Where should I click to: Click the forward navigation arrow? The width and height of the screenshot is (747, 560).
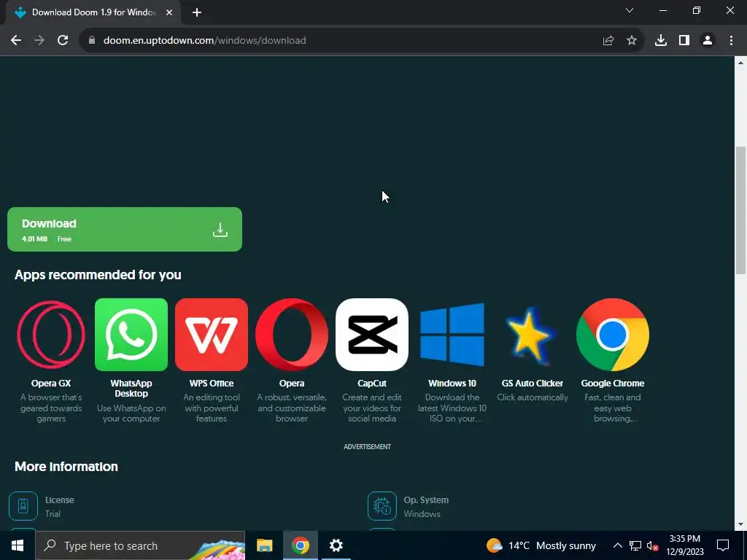39,41
